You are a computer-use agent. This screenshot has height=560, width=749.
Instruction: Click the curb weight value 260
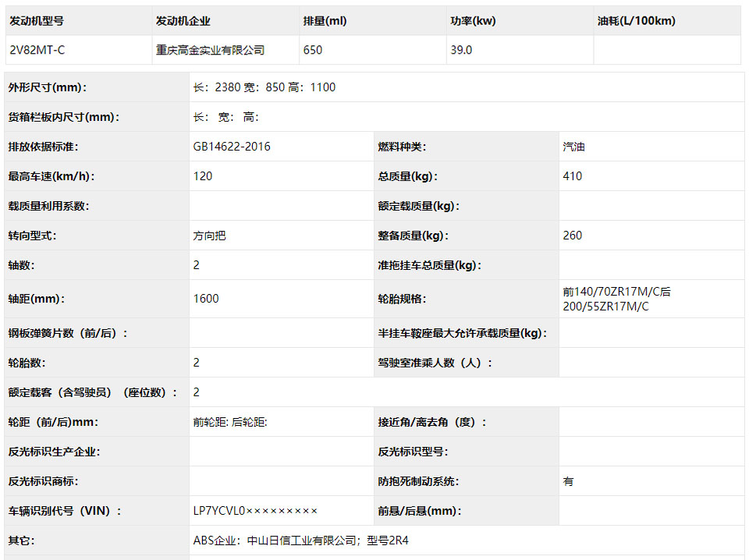point(572,236)
